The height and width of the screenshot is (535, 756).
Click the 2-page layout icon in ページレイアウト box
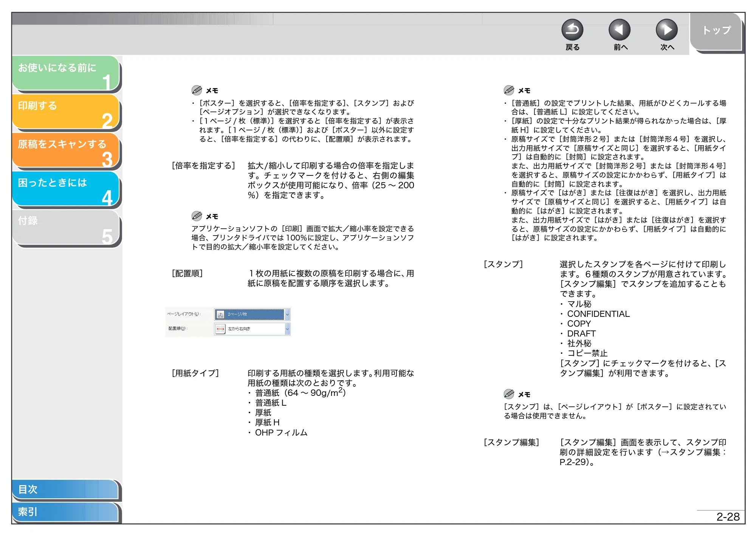coord(221,314)
